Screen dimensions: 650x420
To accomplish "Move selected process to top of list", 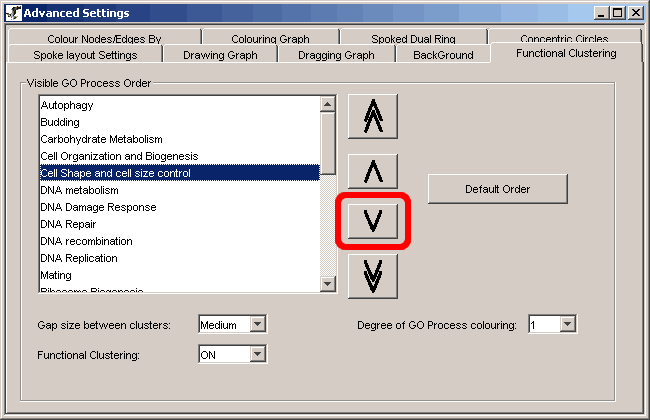I will point(372,119).
